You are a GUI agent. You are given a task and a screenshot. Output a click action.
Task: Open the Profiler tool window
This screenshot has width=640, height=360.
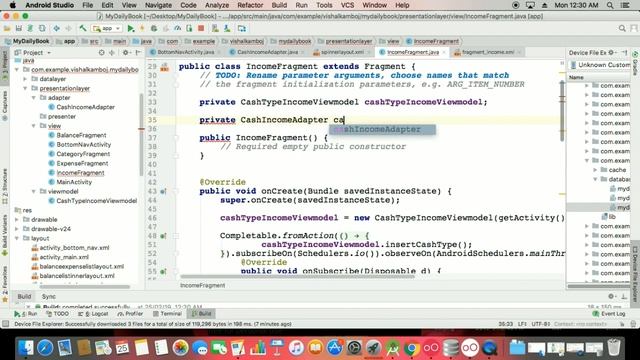[x=130, y=313]
